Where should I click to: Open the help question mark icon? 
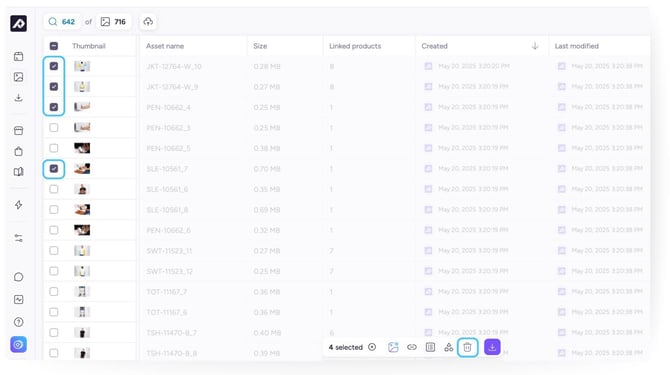click(18, 322)
